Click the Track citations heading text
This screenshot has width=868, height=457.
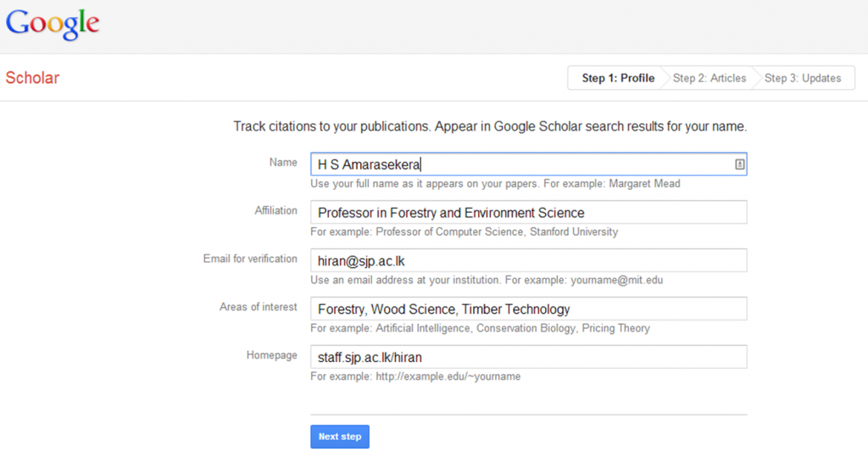tap(489, 126)
